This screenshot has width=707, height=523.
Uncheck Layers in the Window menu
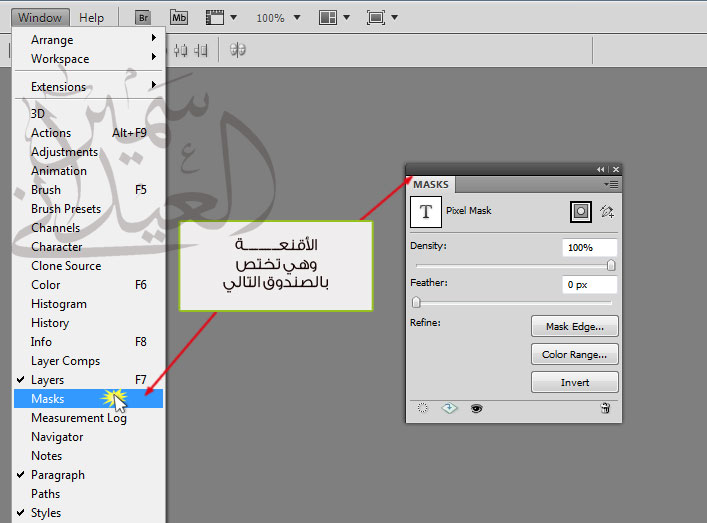coord(47,380)
